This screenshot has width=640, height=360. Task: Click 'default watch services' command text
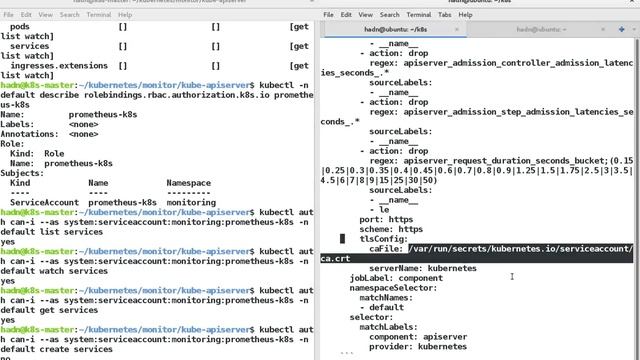click(x=54, y=271)
